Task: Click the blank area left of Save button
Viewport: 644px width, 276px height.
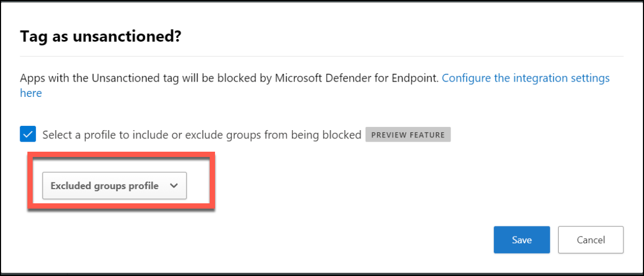Action: tap(348, 240)
